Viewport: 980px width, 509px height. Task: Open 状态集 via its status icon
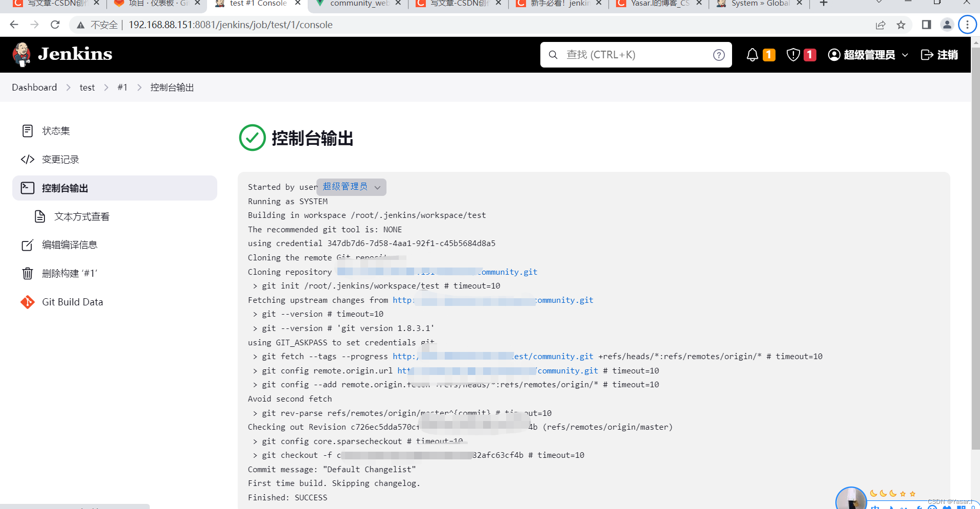tap(28, 130)
